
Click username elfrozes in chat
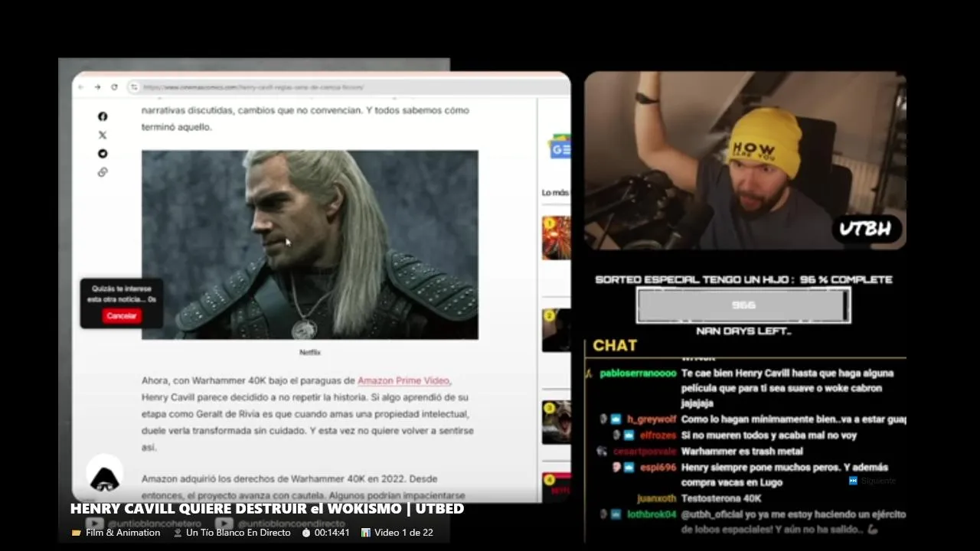658,435
